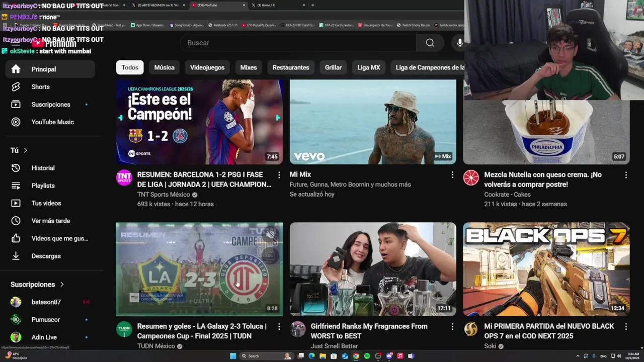
Task: Select the Liga de Campeones filter chip
Action: point(427,67)
